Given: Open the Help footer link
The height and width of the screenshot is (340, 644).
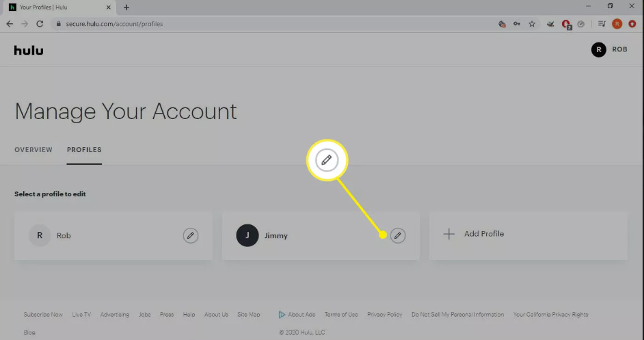Looking at the screenshot, I should click(x=189, y=315).
